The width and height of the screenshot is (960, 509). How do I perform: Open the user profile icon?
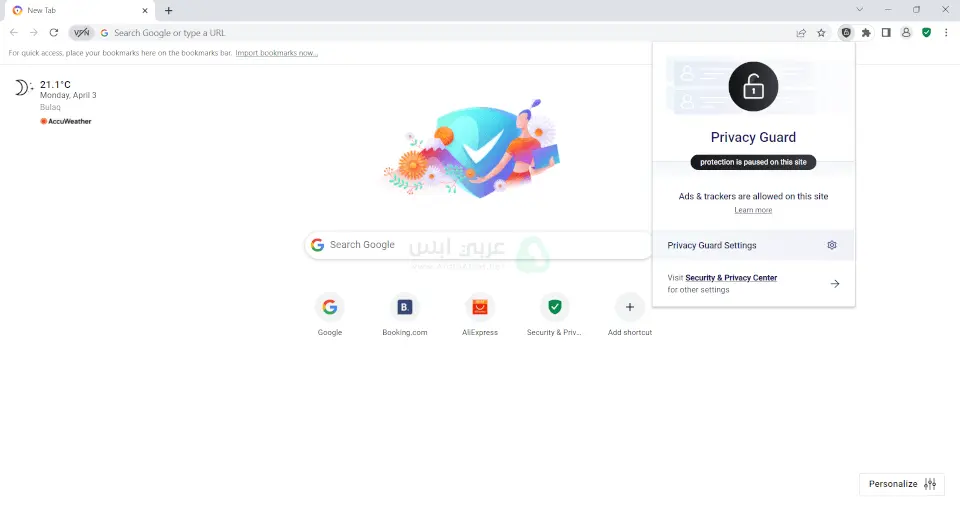(906, 33)
